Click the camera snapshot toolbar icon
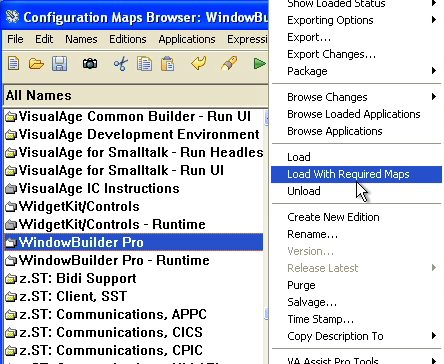This screenshot has height=364, width=444. 90,63
